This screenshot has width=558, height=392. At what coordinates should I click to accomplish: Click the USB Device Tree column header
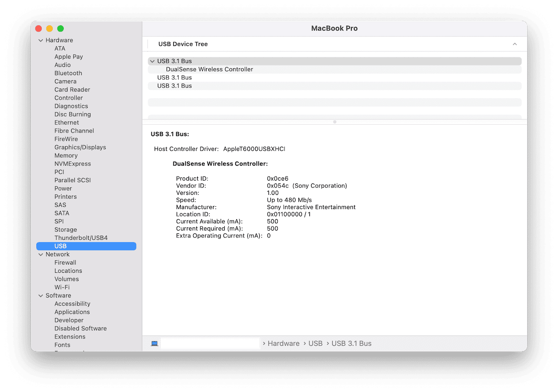point(183,44)
